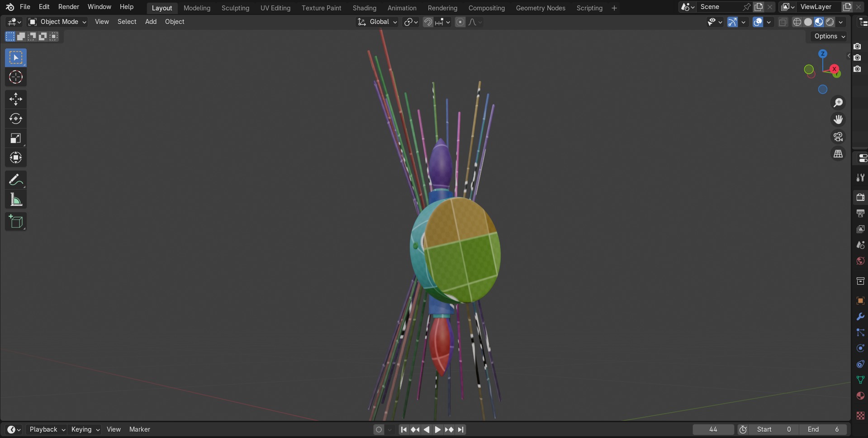Open the Object Data properties tab
Viewport: 868px width, 438px height.
coord(860,380)
